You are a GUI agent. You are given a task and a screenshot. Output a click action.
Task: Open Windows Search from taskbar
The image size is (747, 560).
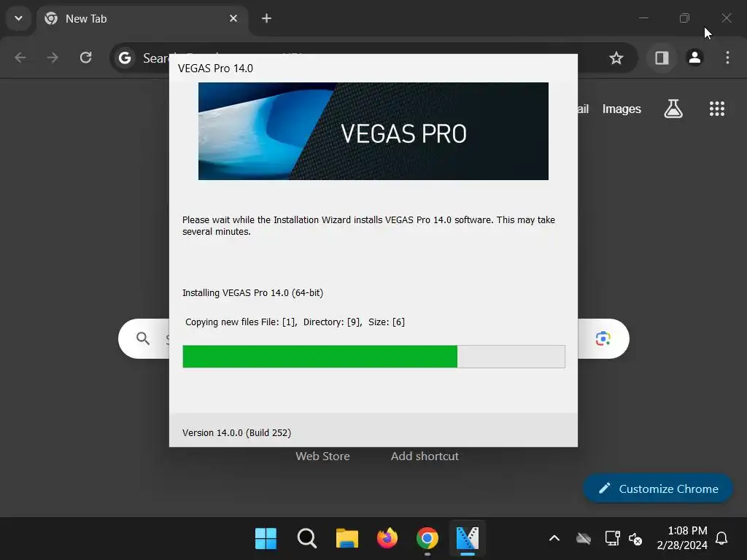[306, 539]
